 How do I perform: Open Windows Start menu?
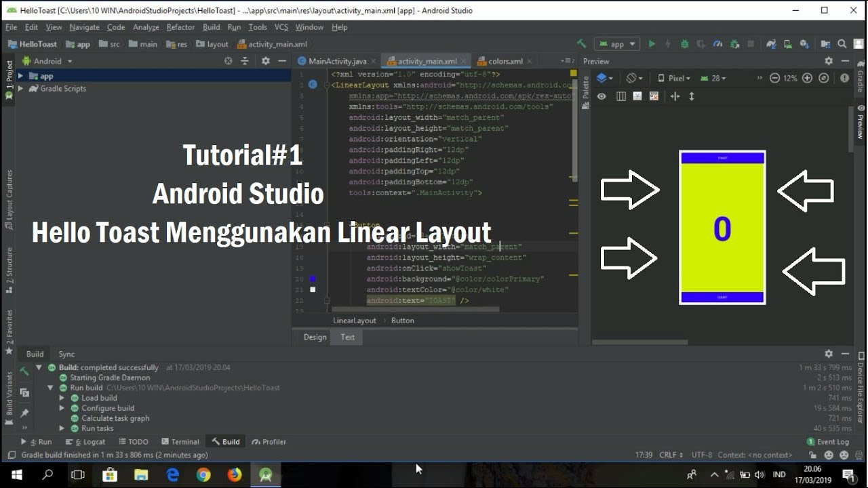coord(16,474)
